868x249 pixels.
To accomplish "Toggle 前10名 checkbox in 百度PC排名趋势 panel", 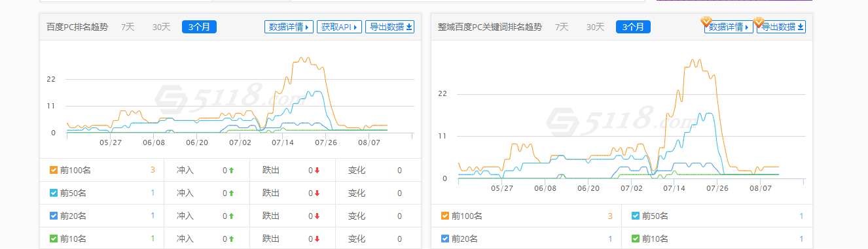I will (54, 239).
